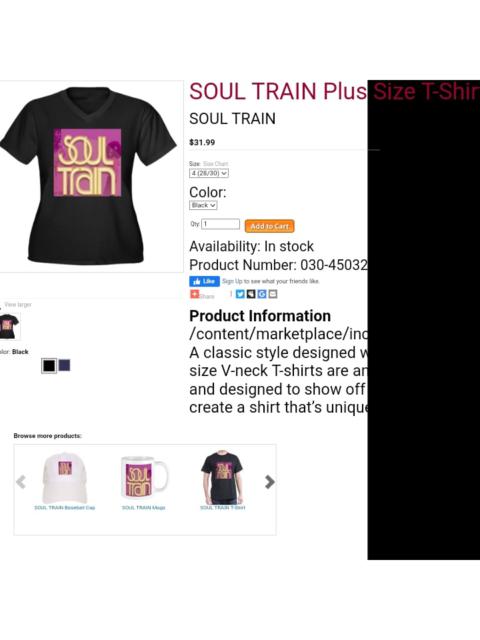Open the SOUL TRAIN T-Shirt link
Image resolution: width=480 pixels, height=640 pixels.
click(222, 507)
